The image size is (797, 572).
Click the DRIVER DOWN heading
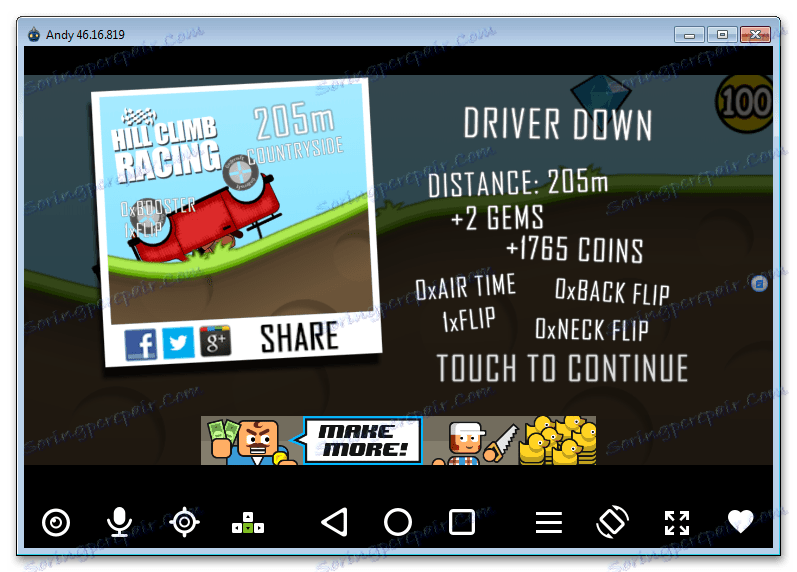point(558,124)
